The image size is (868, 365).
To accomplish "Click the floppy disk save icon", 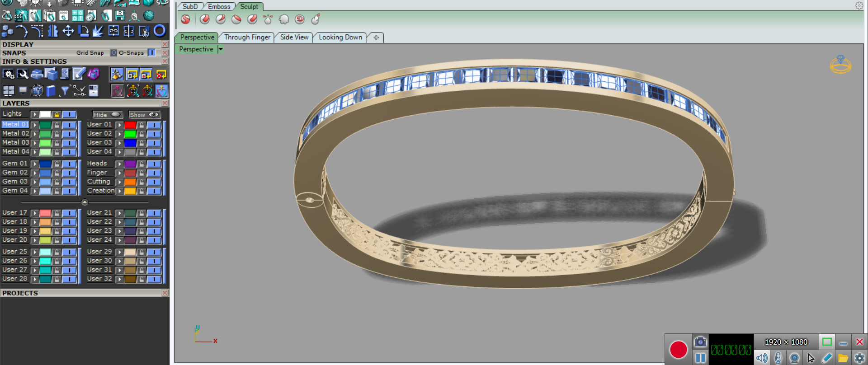I will (120, 16).
